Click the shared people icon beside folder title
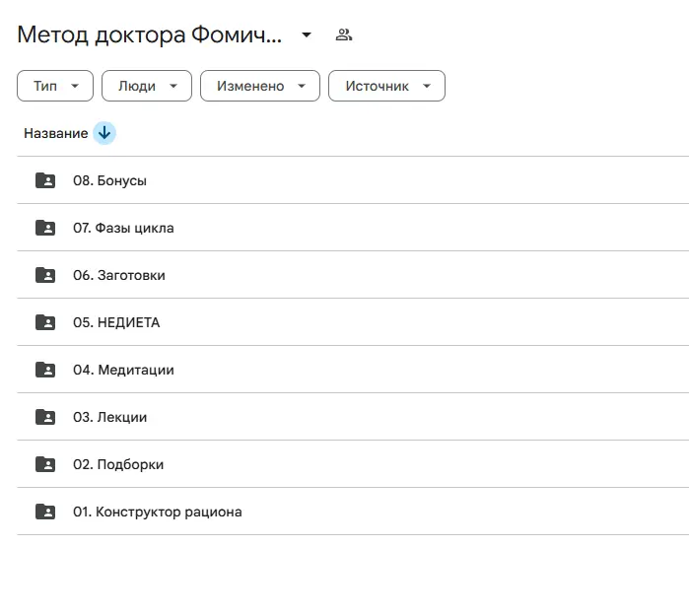This screenshot has height=616, width=689. click(x=344, y=35)
